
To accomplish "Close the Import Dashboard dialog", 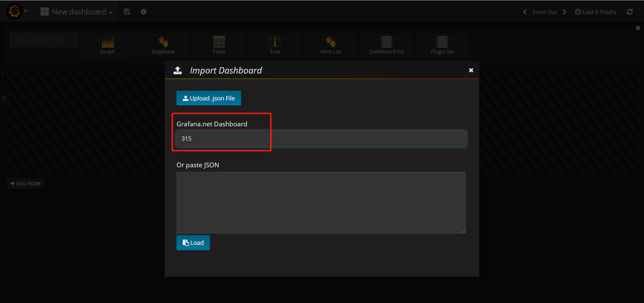I will tap(471, 70).
